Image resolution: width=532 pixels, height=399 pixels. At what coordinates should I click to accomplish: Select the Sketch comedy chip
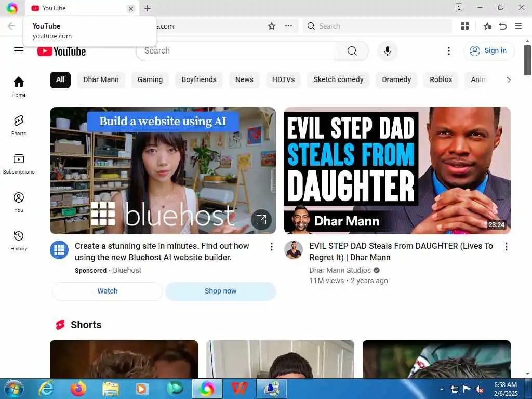pyautogui.click(x=338, y=79)
